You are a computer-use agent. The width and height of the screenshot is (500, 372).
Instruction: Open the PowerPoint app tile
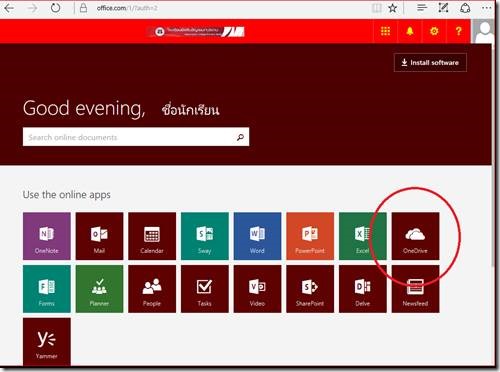(310, 236)
